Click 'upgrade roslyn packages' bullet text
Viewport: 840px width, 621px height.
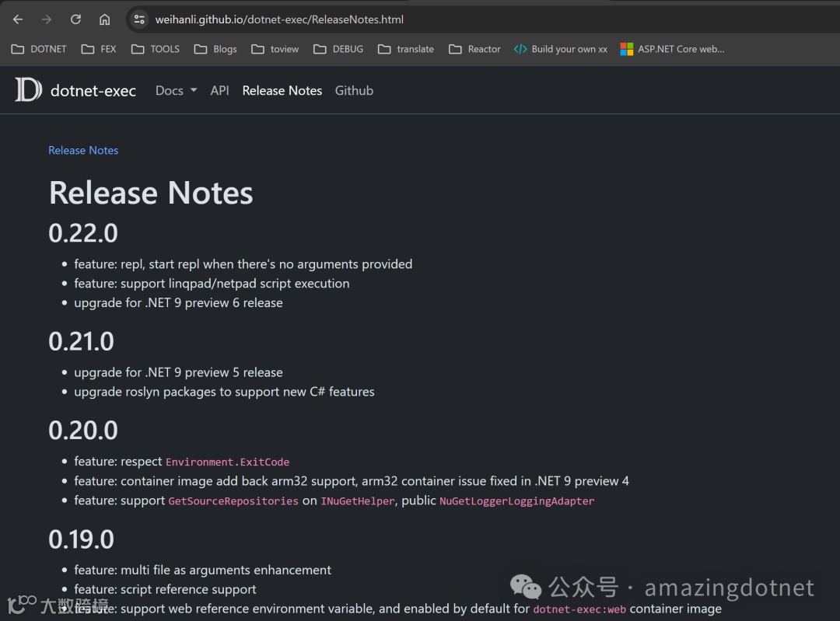click(224, 392)
